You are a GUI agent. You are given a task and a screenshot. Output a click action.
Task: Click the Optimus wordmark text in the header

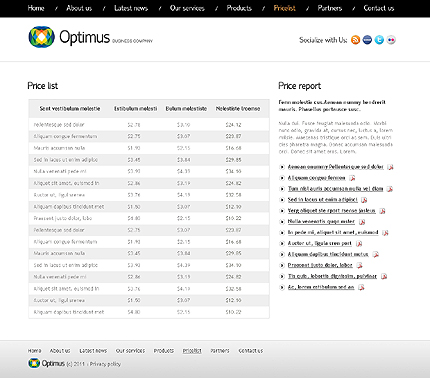click(84, 37)
